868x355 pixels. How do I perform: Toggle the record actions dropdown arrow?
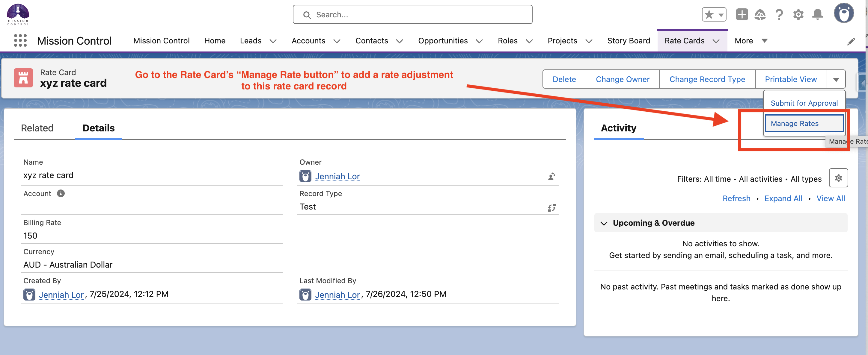tap(836, 79)
